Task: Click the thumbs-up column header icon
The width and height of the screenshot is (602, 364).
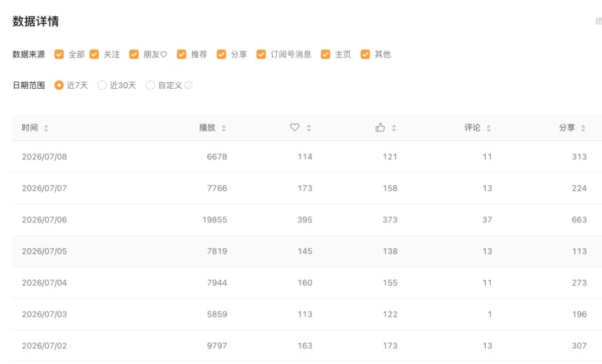Action: click(380, 127)
